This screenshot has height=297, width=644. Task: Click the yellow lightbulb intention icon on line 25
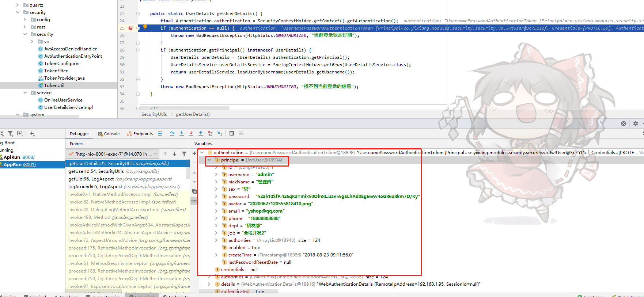pos(145,27)
